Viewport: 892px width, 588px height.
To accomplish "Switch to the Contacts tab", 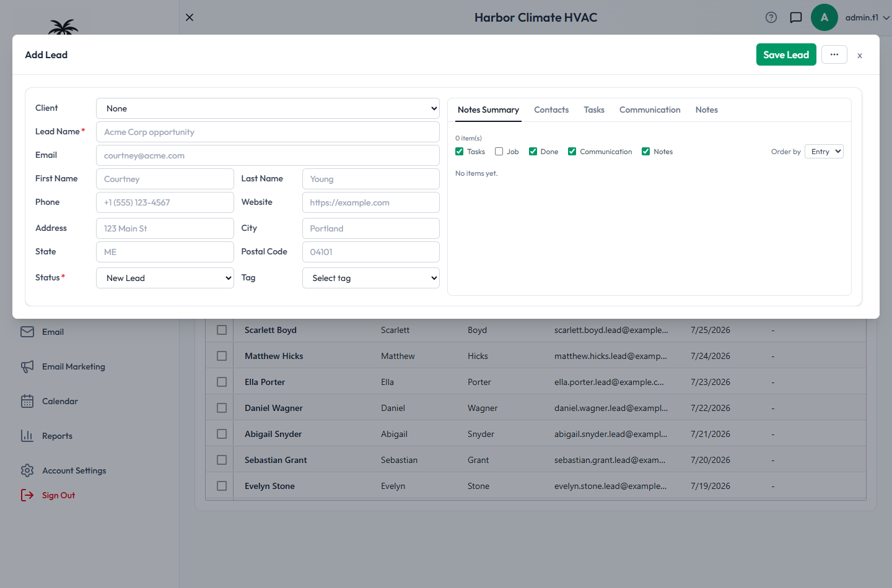I will tap(551, 110).
